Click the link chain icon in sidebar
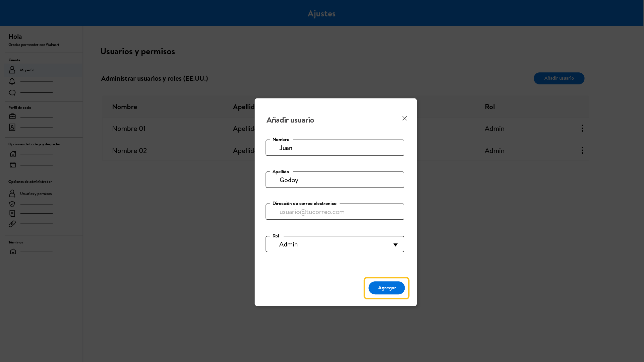 12,224
